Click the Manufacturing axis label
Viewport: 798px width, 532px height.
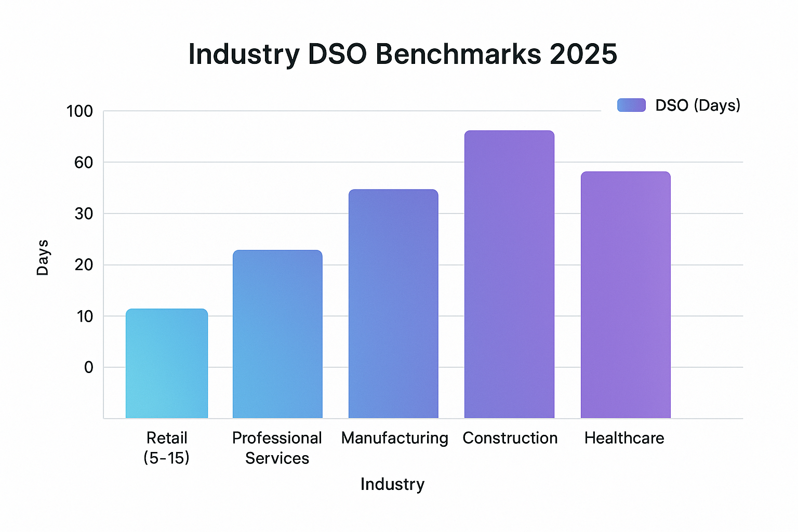click(394, 438)
